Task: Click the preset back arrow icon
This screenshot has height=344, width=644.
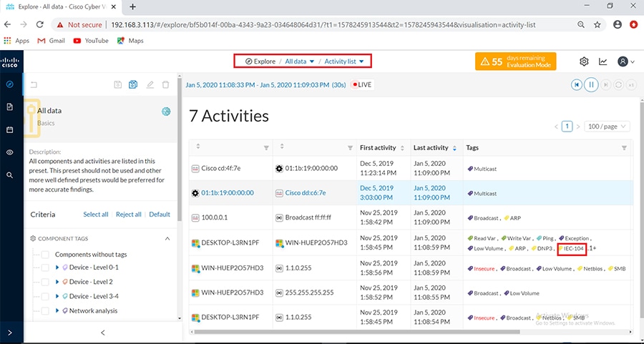Action: point(34,85)
